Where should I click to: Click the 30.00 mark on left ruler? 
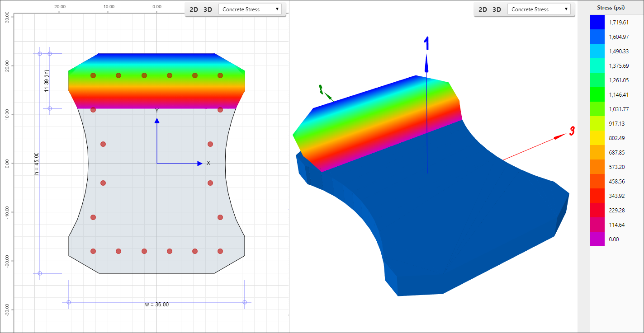click(x=7, y=17)
